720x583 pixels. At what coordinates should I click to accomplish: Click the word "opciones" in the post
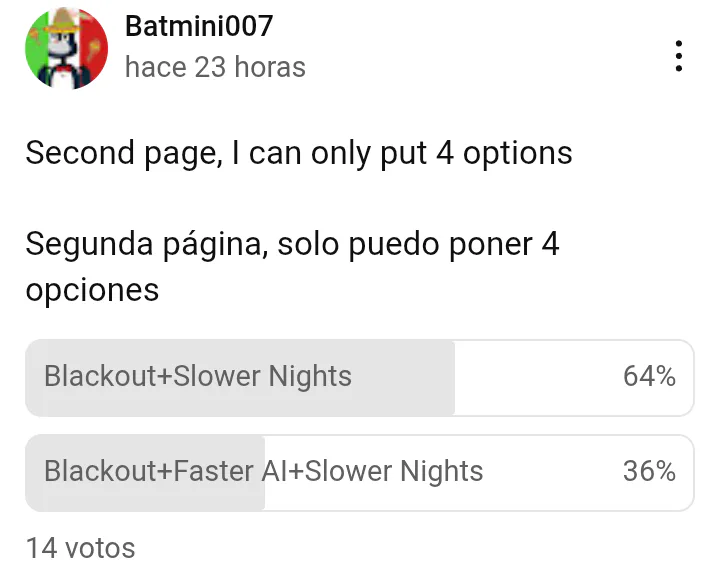point(92,291)
